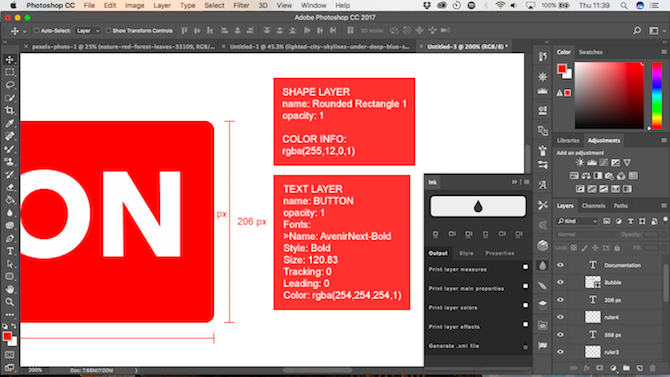Viewport: 670px width, 377px height.
Task: Toggle Print layer main properties option
Action: pyautogui.click(x=526, y=286)
